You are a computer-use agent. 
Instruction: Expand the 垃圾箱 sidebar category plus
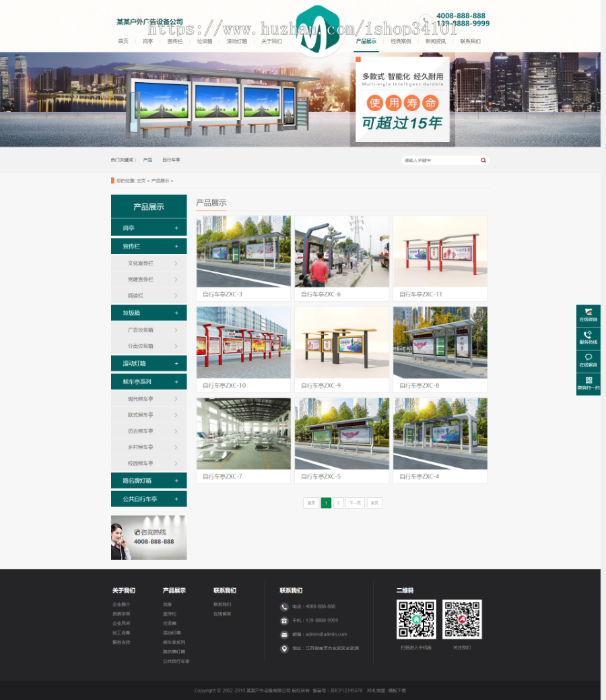click(176, 313)
